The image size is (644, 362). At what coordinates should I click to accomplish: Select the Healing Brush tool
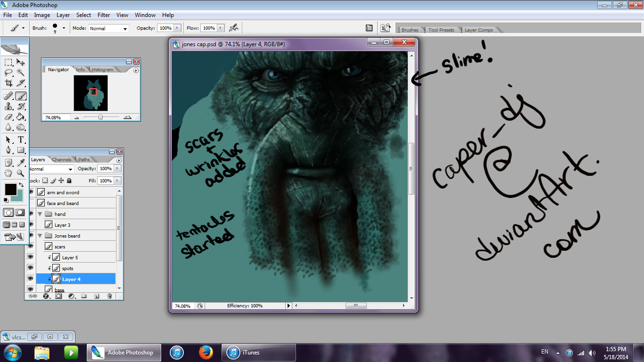(x=8, y=96)
